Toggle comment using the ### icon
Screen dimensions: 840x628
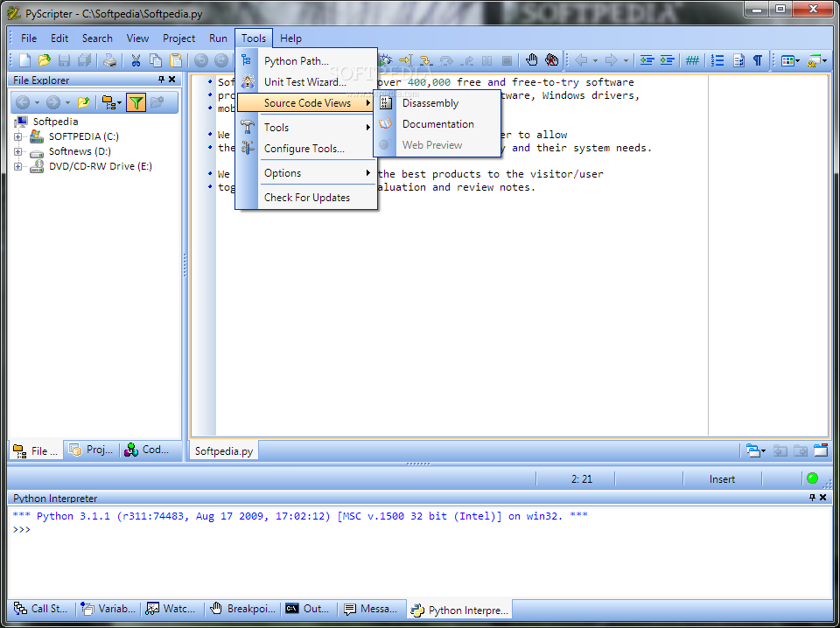(692, 60)
